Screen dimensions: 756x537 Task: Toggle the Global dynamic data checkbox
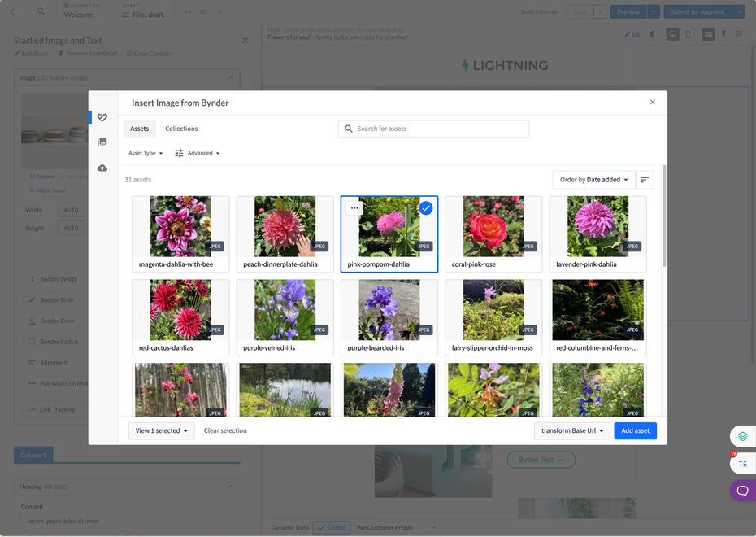pyautogui.click(x=332, y=527)
